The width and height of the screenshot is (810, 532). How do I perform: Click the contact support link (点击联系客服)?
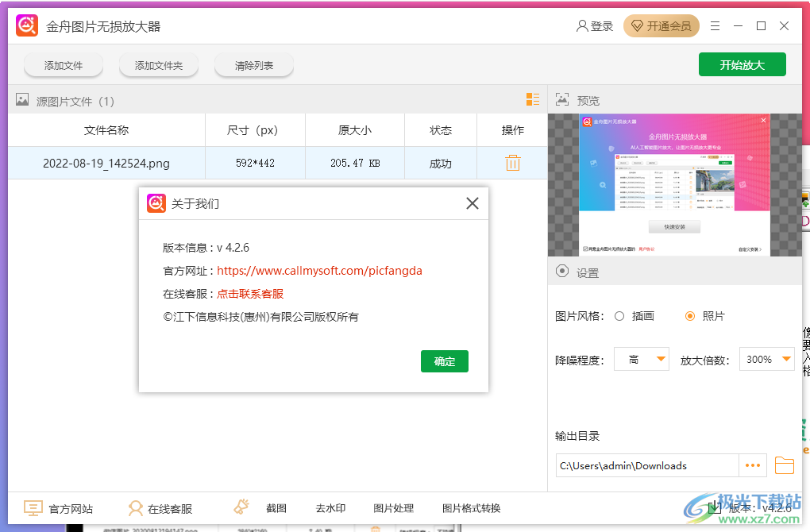(250, 294)
